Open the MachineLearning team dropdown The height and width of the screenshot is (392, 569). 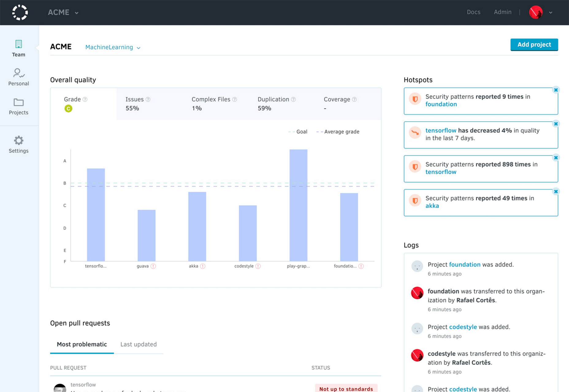pos(113,47)
